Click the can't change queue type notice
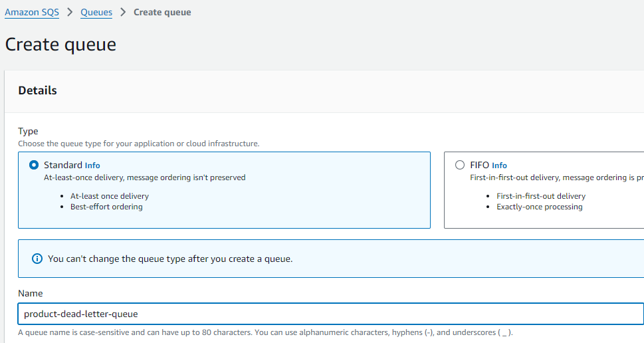 tap(170, 259)
